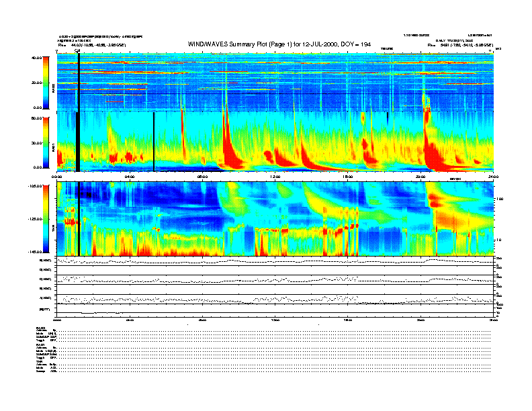Click the 04:00 tick under RAD1 spectrogram
Viewport: 532px width, 411px height.
tap(130, 177)
